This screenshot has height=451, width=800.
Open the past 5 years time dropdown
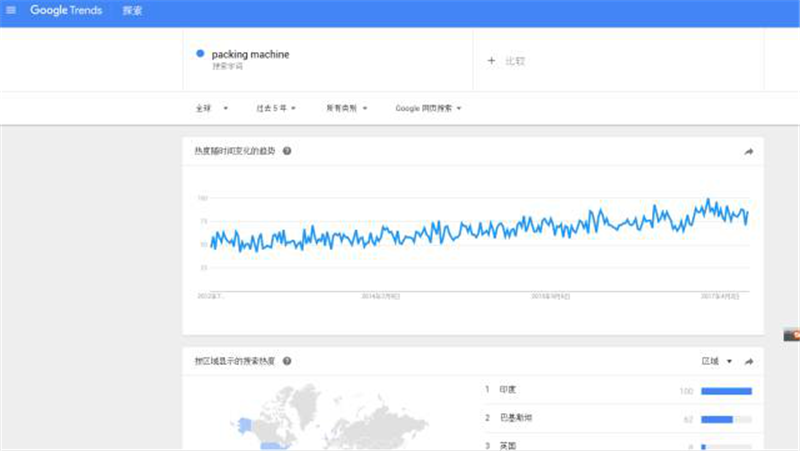point(275,108)
